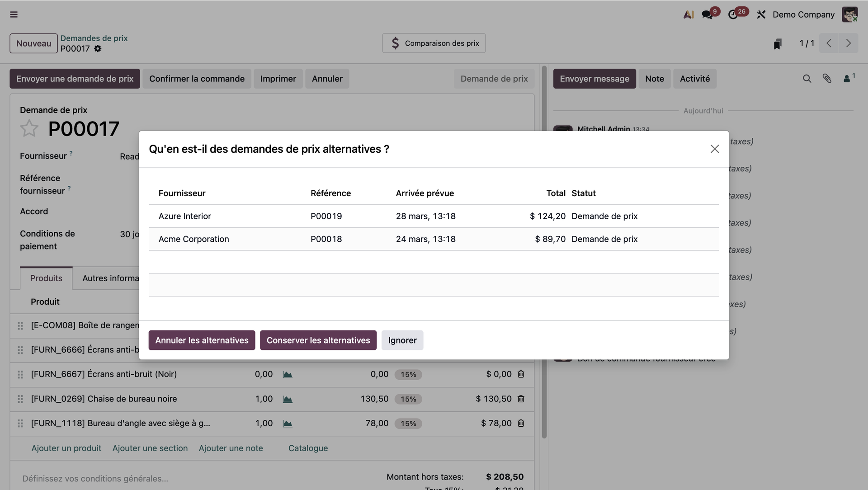This screenshot has height=490, width=868.
Task: Go to the next record arrow
Action: (849, 43)
